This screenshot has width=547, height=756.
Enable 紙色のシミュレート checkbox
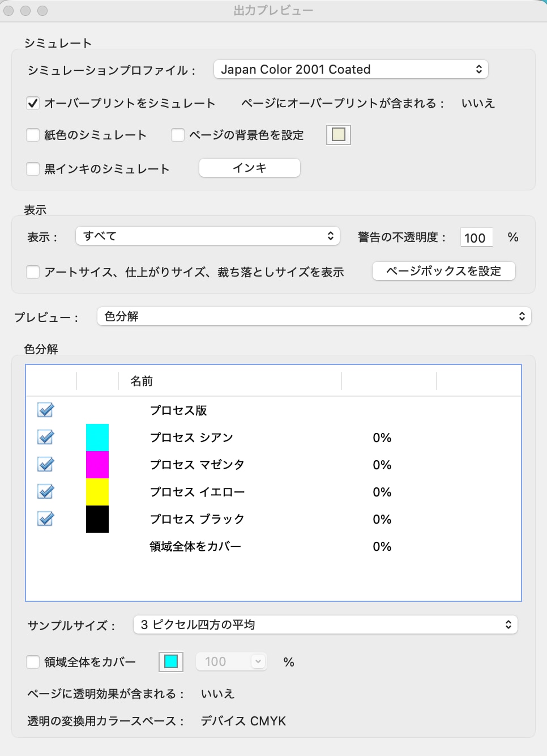33,135
